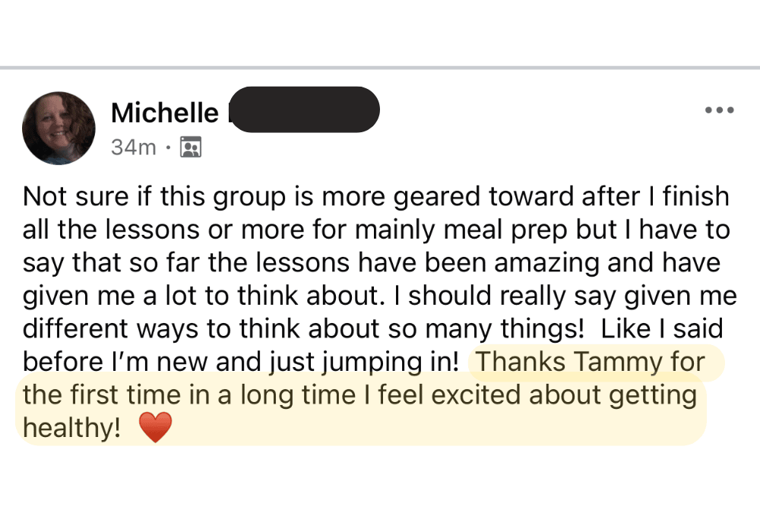The width and height of the screenshot is (760, 532).
Task: Select the highlighted text 'Thanks Tammy for'
Action: [591, 362]
